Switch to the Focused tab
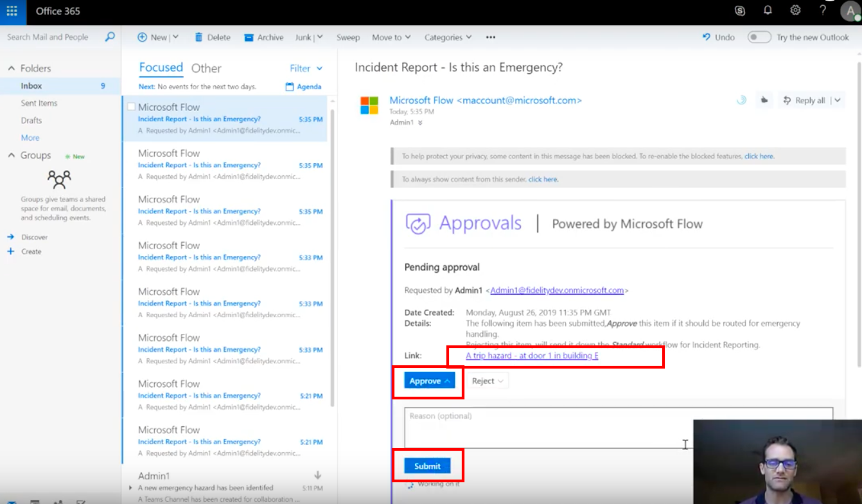 (x=161, y=67)
